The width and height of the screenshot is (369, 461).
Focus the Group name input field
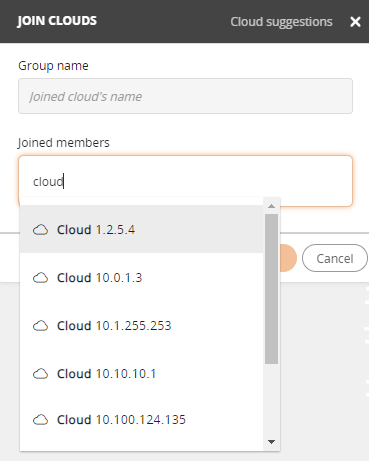pos(185,96)
